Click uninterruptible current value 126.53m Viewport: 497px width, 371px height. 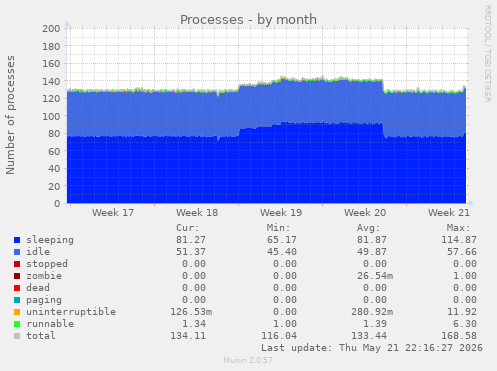pyautogui.click(x=191, y=312)
